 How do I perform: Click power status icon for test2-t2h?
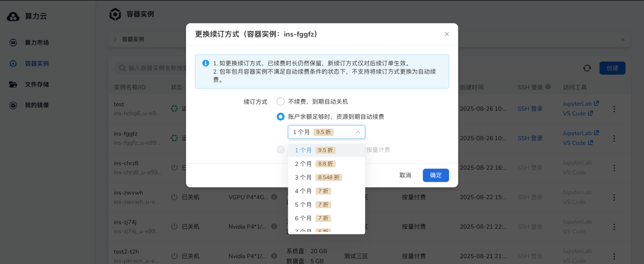pos(175,256)
